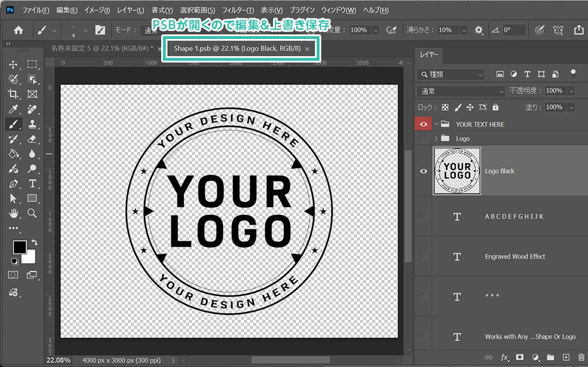Select the Hand tool
The image size is (588, 367).
13,213
